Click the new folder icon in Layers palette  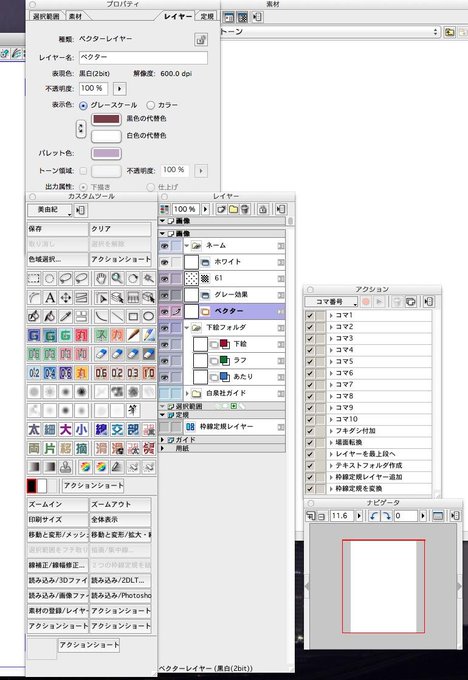pos(233,209)
